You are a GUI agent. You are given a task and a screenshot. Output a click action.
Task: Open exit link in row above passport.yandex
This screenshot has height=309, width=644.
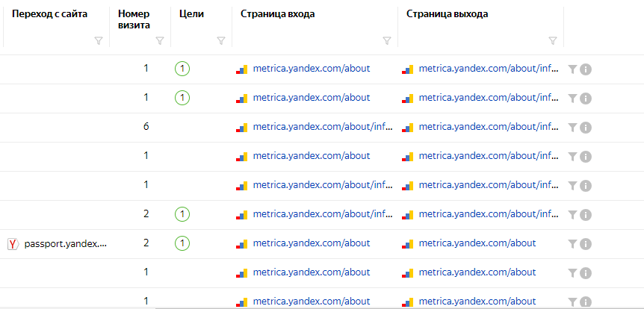click(x=489, y=213)
